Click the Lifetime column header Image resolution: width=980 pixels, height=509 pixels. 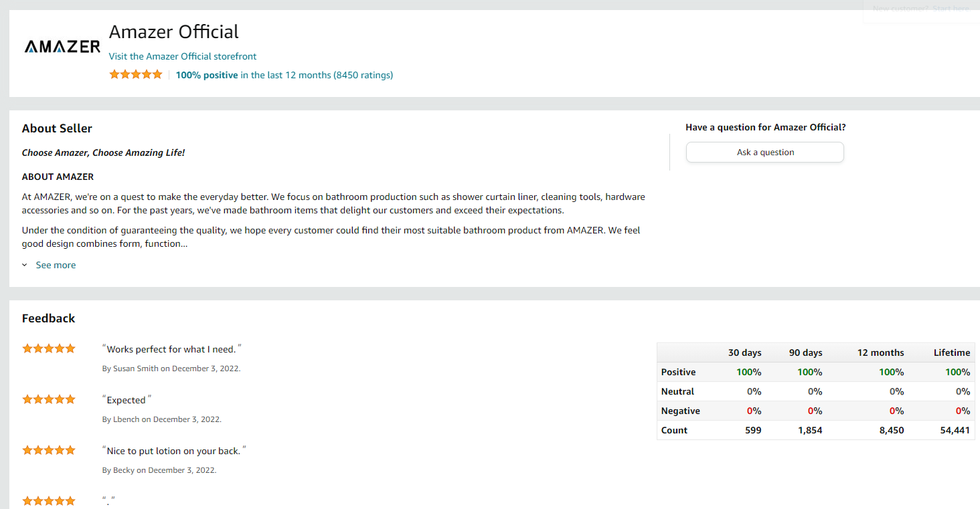[952, 352]
